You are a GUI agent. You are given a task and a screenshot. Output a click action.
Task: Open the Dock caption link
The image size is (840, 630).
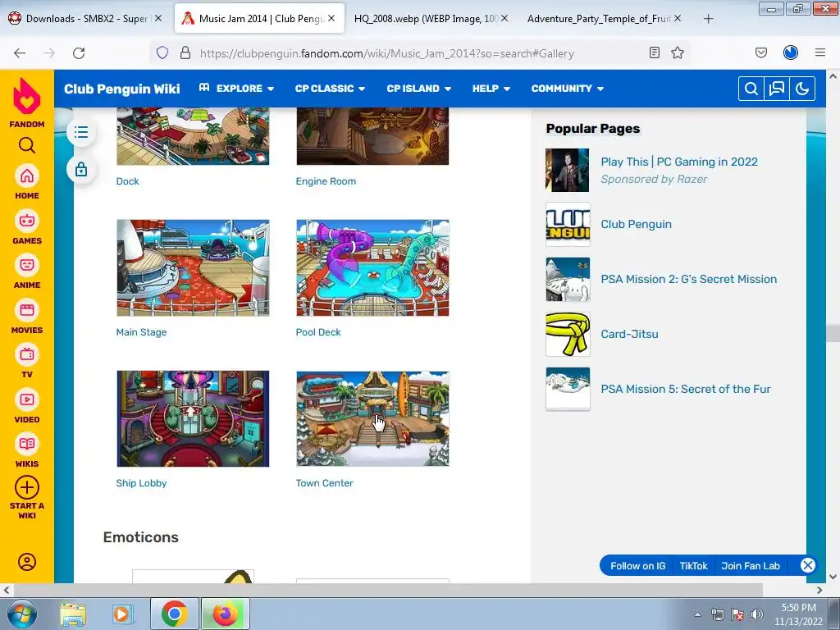coord(127,181)
